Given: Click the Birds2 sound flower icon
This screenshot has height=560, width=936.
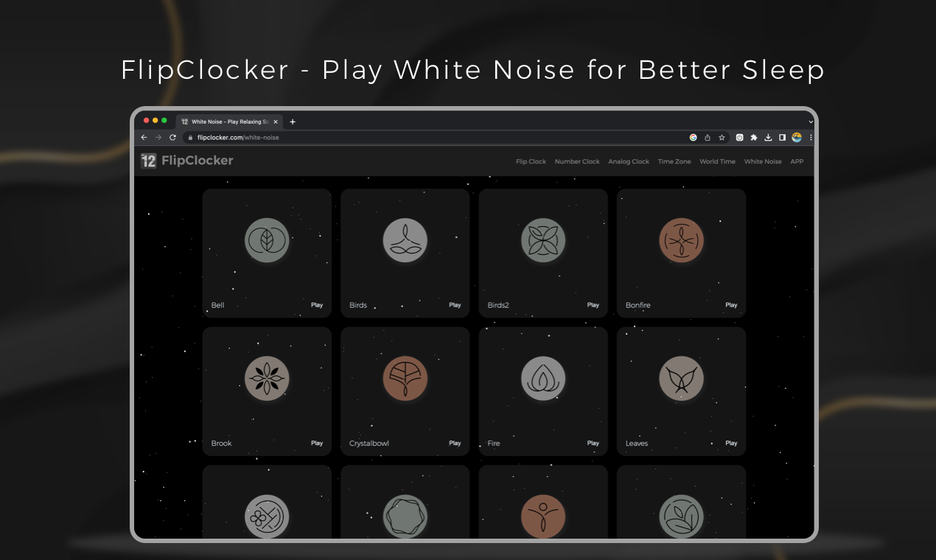Looking at the screenshot, I should click(543, 240).
